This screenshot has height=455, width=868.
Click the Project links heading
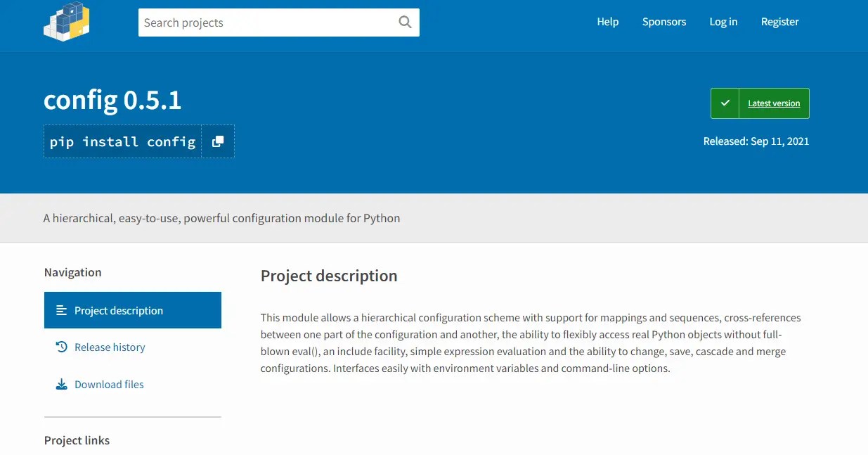coord(77,440)
